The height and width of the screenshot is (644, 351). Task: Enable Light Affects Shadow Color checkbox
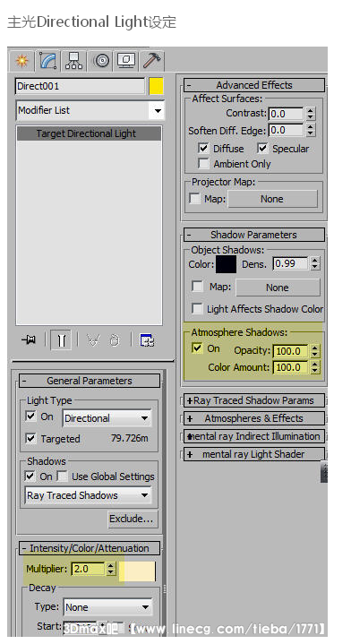tap(198, 308)
